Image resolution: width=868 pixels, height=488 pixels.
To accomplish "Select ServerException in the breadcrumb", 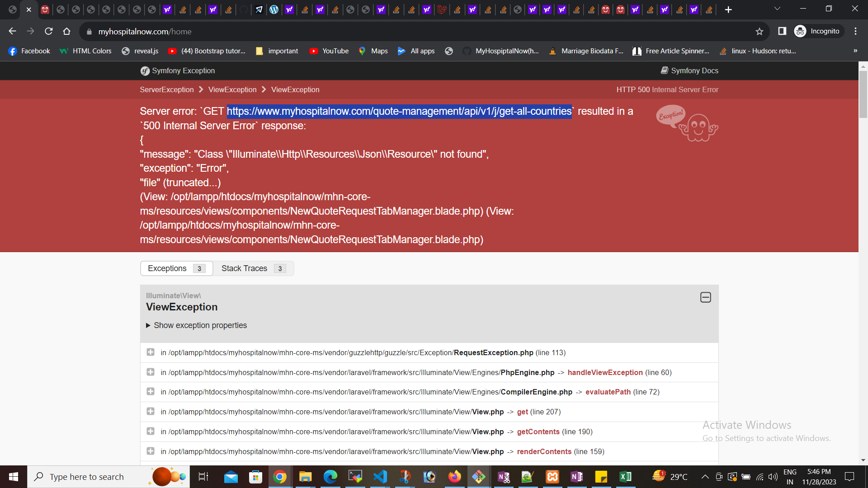I will tap(167, 89).
